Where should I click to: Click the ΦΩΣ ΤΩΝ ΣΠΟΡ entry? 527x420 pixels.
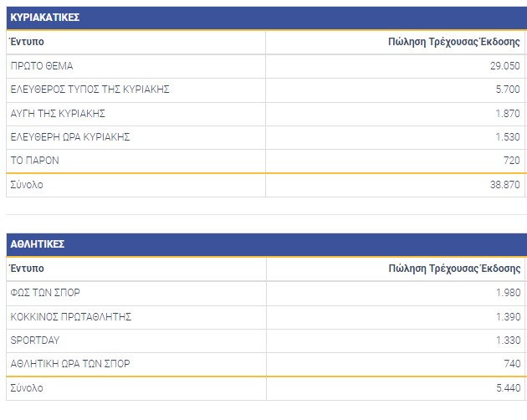coord(45,292)
